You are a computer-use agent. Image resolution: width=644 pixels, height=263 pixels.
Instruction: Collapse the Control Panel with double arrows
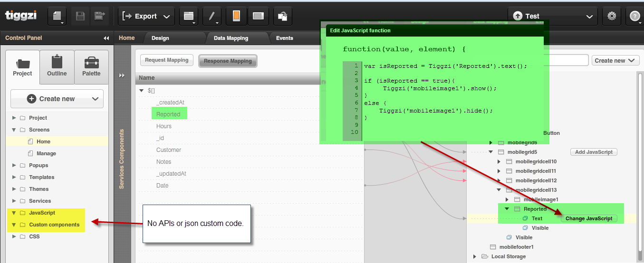click(x=106, y=38)
